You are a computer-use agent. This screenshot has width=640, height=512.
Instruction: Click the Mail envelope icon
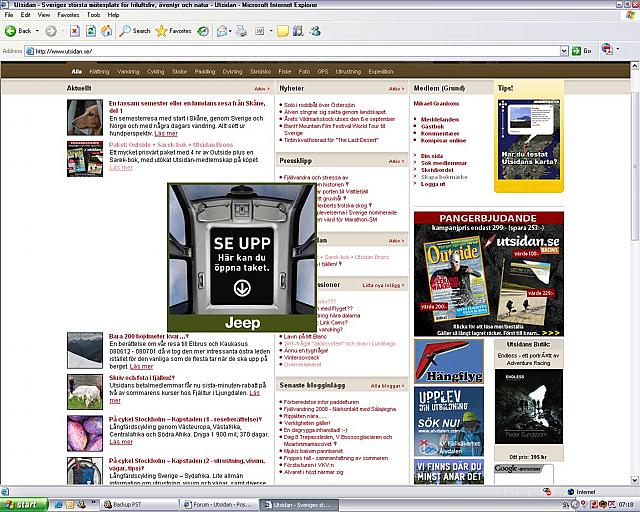(x=222, y=31)
